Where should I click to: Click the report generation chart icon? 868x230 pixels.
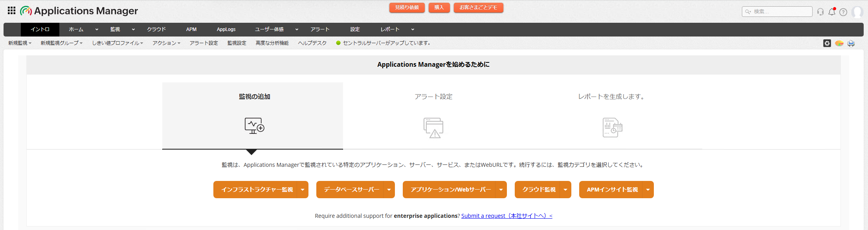(613, 128)
